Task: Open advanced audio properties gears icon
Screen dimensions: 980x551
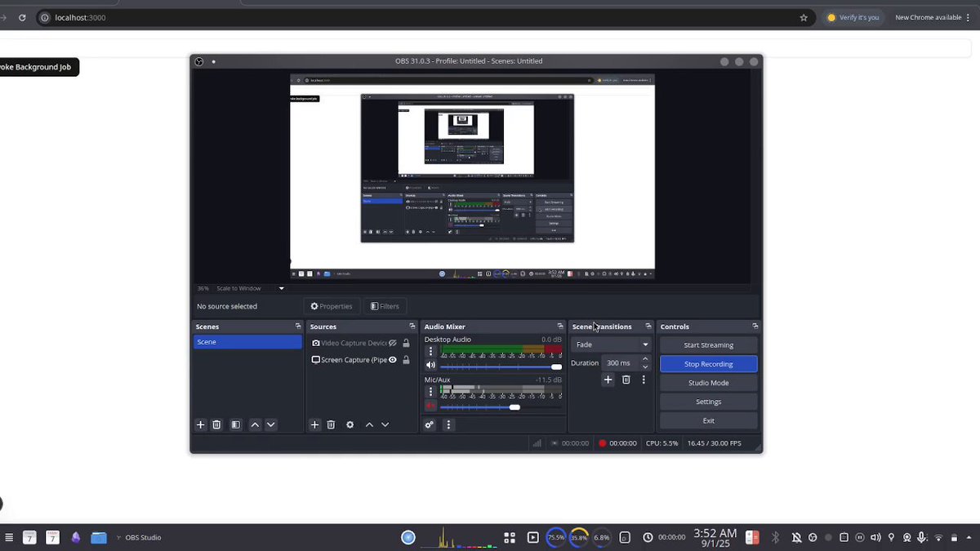Action: pyautogui.click(x=429, y=424)
